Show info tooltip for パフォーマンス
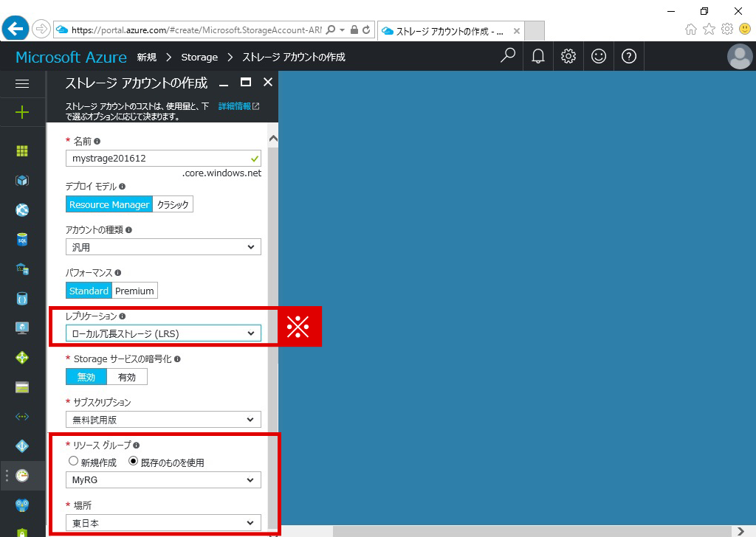 coord(118,273)
